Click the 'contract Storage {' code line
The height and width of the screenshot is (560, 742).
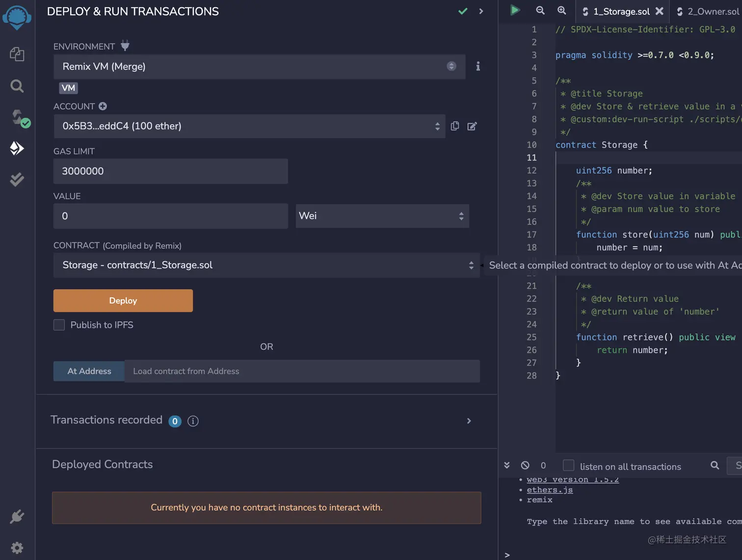(x=602, y=145)
